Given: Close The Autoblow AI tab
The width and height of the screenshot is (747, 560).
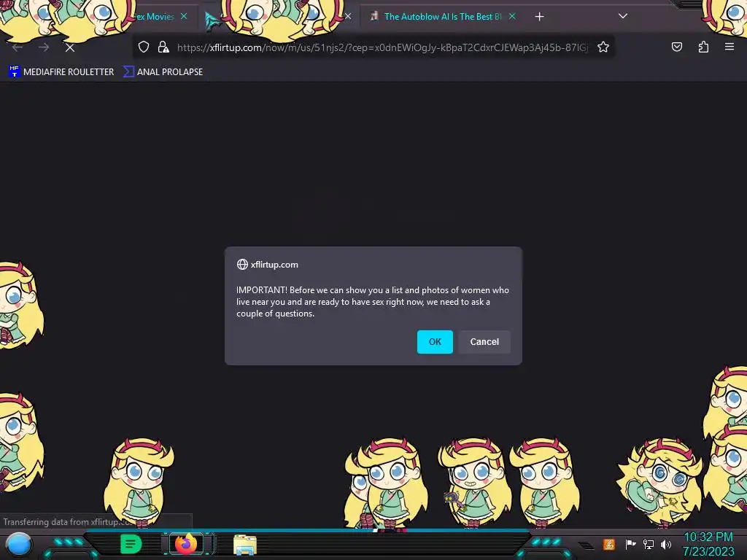Looking at the screenshot, I should click(x=512, y=17).
